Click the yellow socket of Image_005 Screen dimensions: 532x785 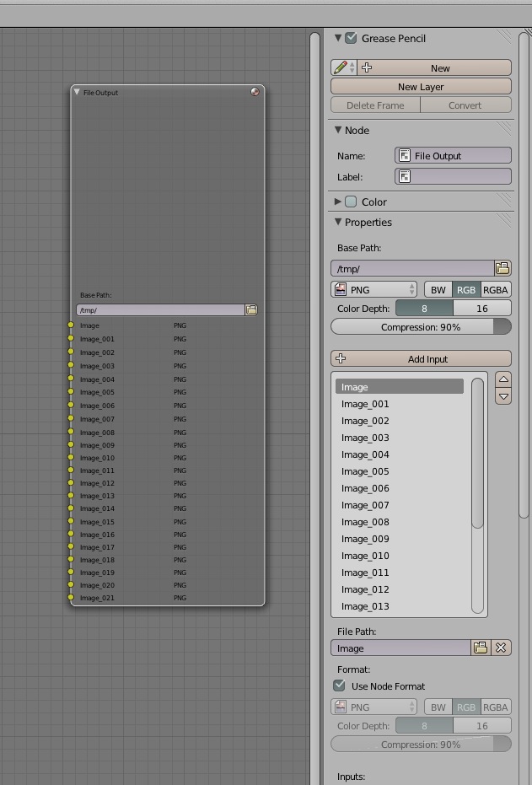click(71, 391)
